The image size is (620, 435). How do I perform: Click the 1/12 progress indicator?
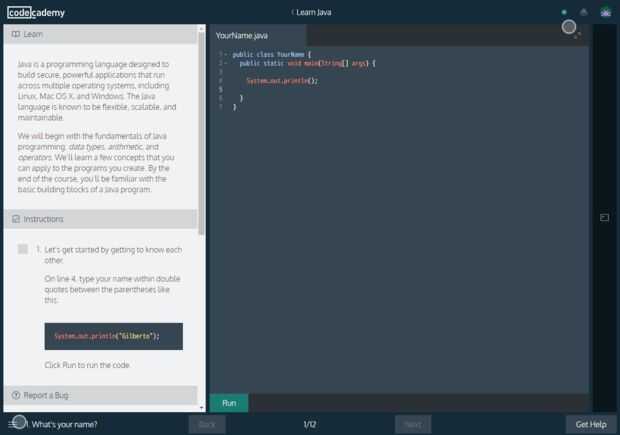[x=310, y=424]
